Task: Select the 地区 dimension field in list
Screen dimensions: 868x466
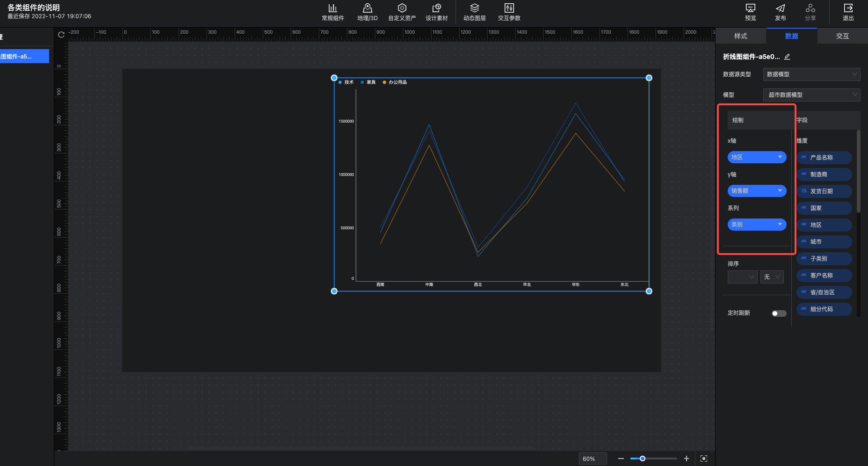Action: coord(824,225)
